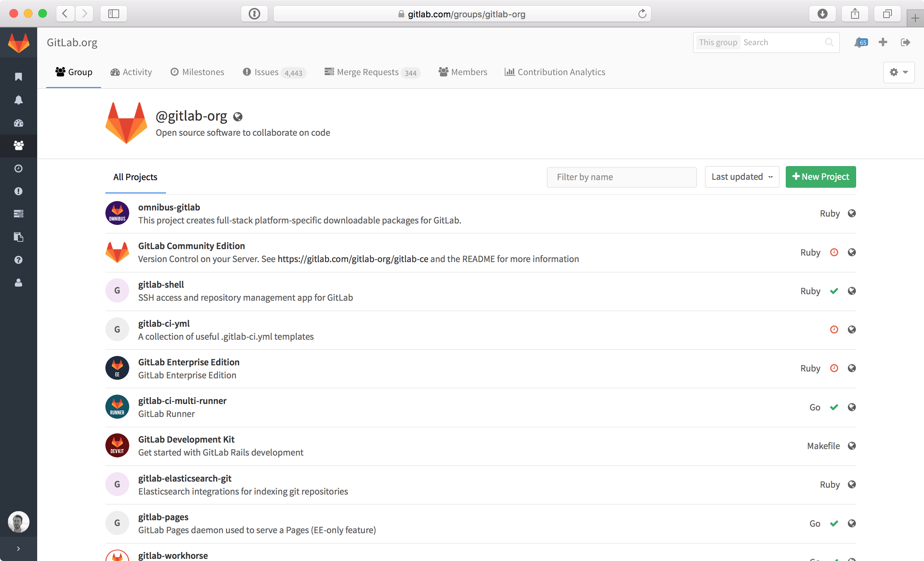
Task: Open the GitLab Community Edition link
Action: click(x=191, y=245)
